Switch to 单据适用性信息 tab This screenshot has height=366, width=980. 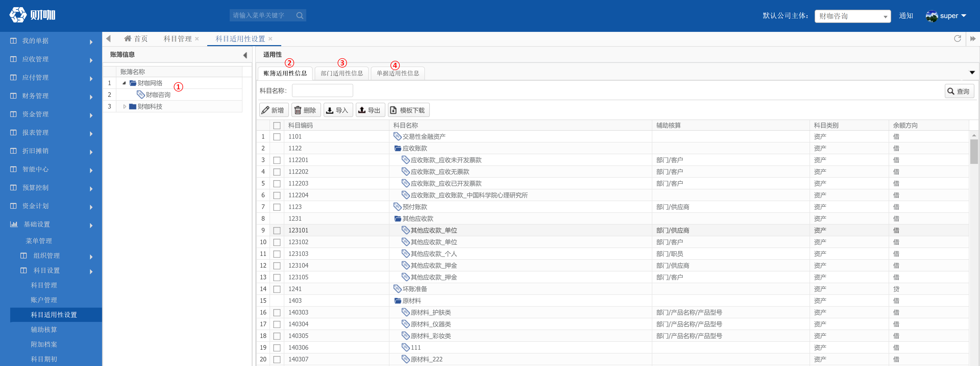398,73
